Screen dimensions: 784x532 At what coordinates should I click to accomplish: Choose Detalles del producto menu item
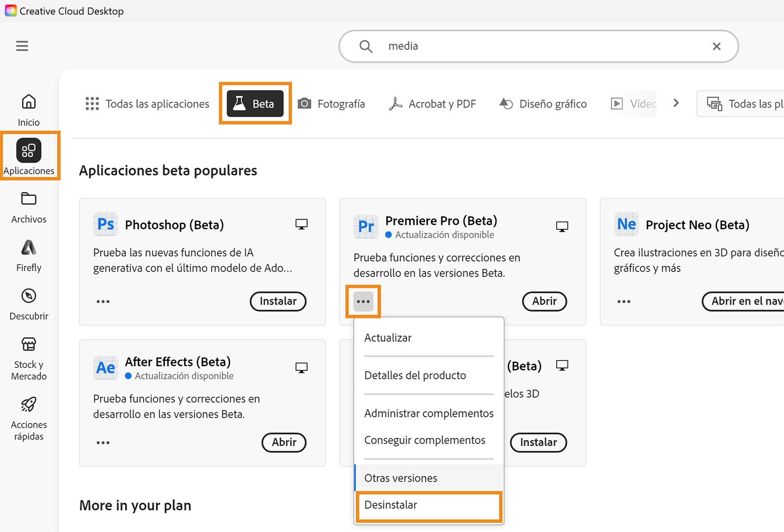[x=429, y=375]
